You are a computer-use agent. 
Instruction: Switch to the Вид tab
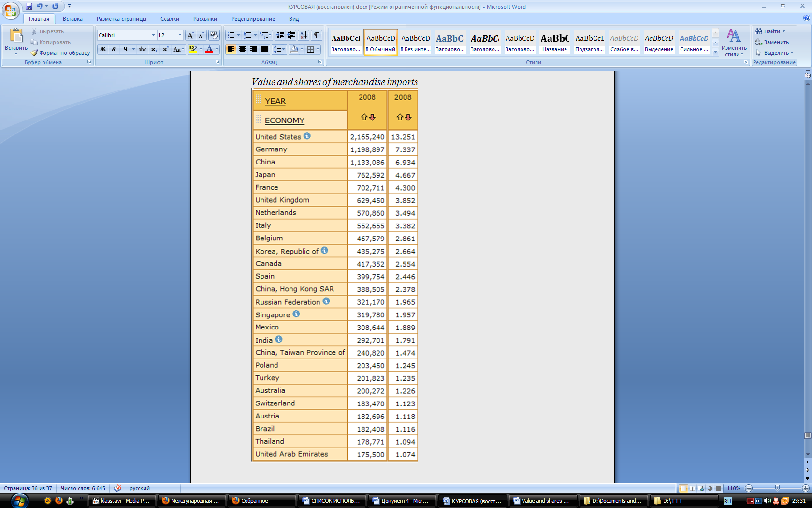tap(294, 19)
